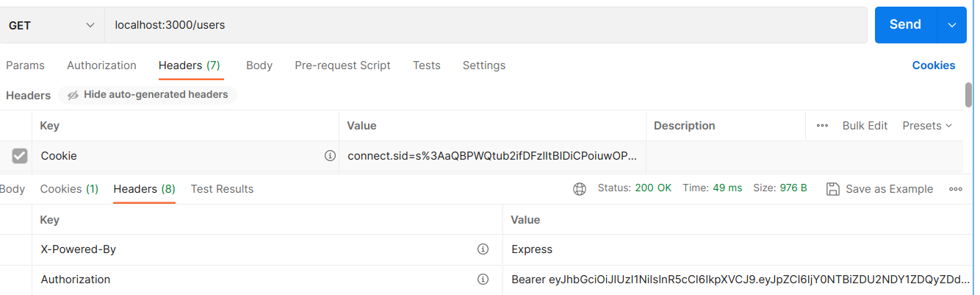Open the three-dots menu beside Bulk Edit
This screenshot has height=295, width=980.
click(822, 126)
